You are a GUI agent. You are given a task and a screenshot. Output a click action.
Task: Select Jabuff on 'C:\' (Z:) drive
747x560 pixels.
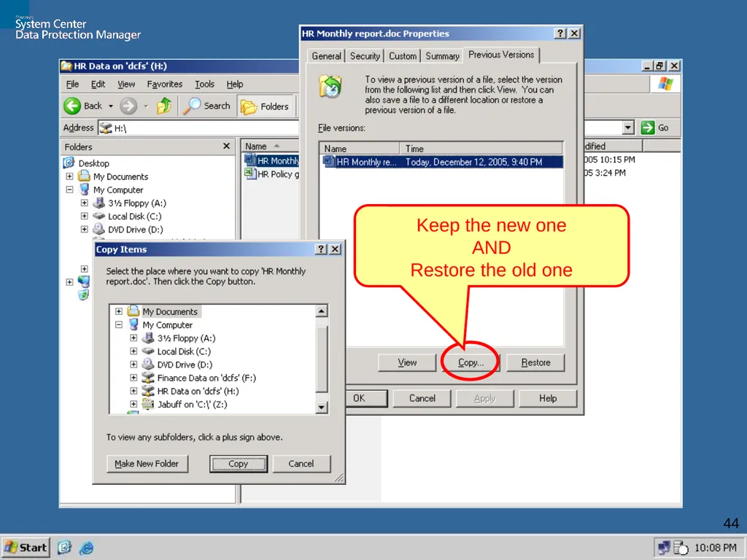[x=192, y=404]
